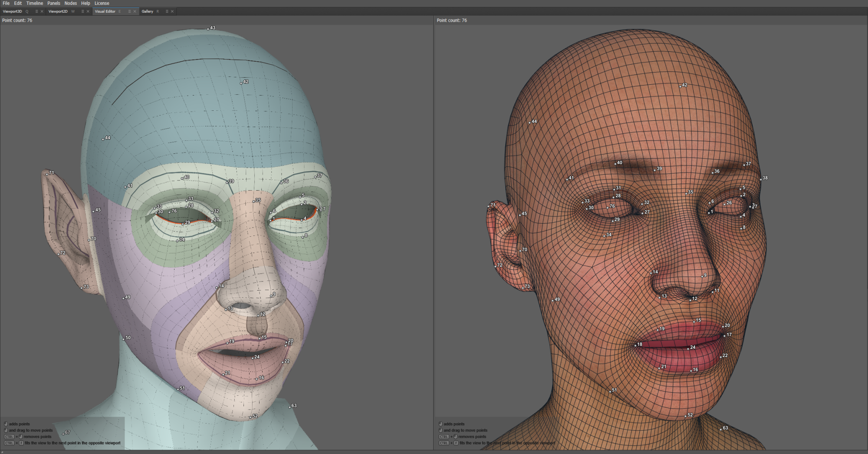Screen dimensions: 868x454
Task: Close the Gallery tab
Action: pyautogui.click(x=172, y=12)
